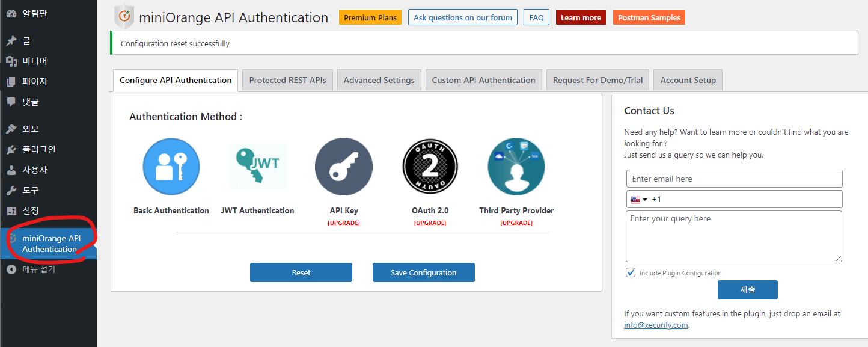Select the Basic Authentication icon
Viewport: 868px width, 347px height.
click(x=171, y=167)
